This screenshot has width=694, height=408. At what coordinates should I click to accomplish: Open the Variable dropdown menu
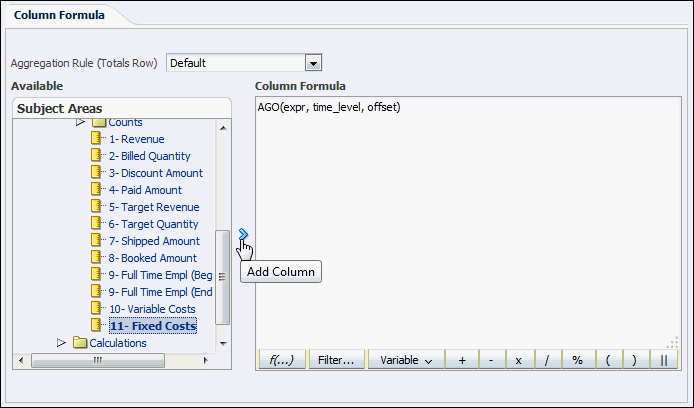[x=405, y=360]
